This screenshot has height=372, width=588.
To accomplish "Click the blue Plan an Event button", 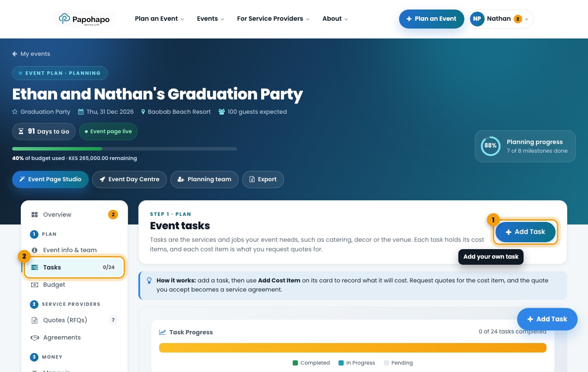I will coord(431,19).
